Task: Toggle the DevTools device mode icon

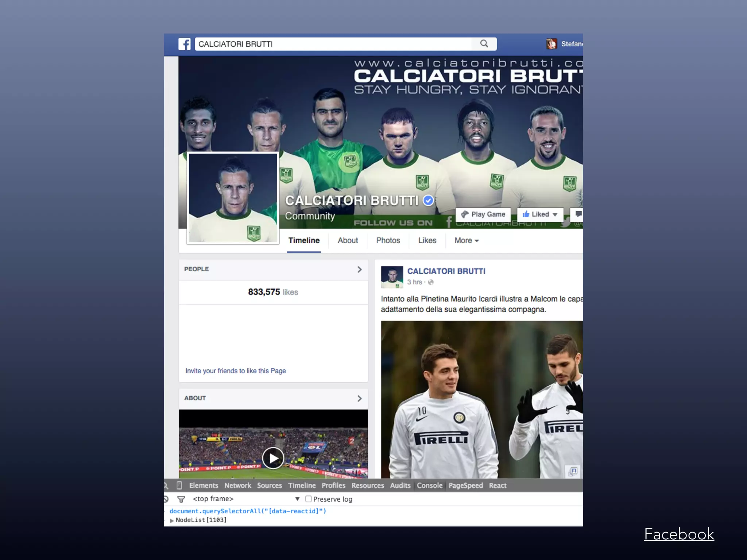Action: 179,485
